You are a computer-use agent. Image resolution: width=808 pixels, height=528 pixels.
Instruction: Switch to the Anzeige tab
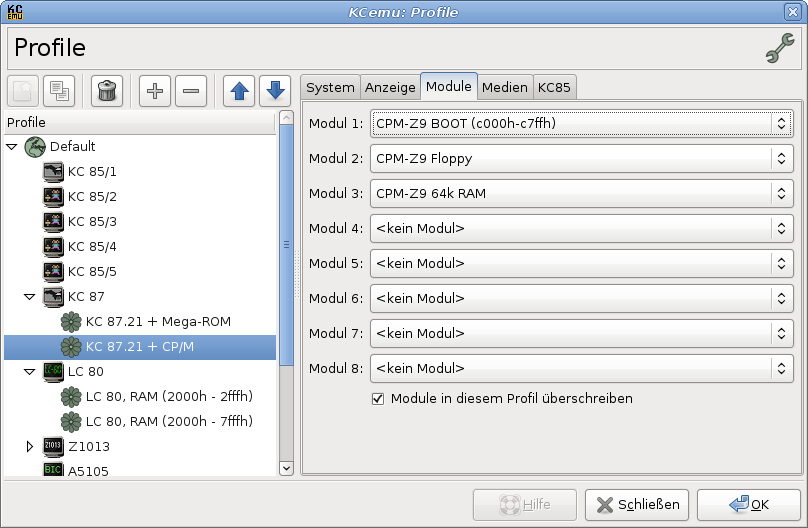click(390, 88)
